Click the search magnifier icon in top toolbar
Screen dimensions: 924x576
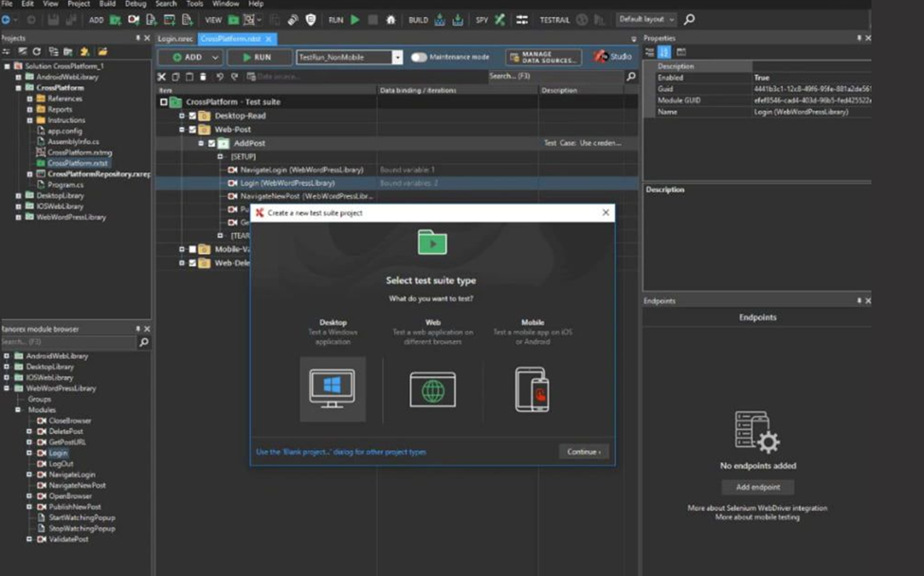tap(689, 19)
